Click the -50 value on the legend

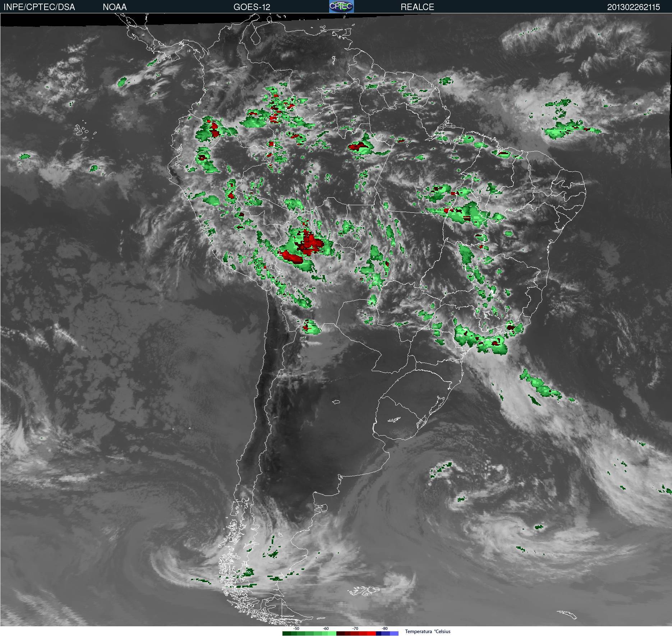pyautogui.click(x=296, y=628)
